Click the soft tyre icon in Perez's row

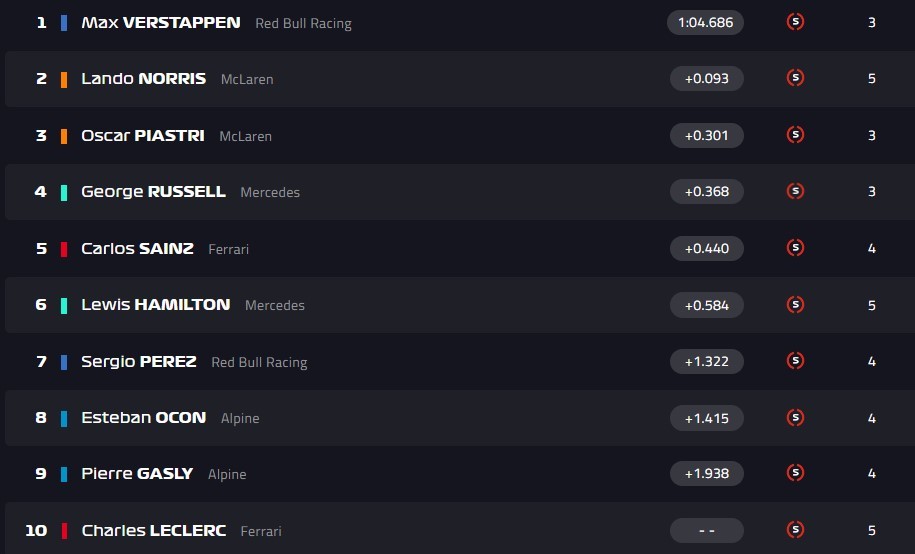795,361
